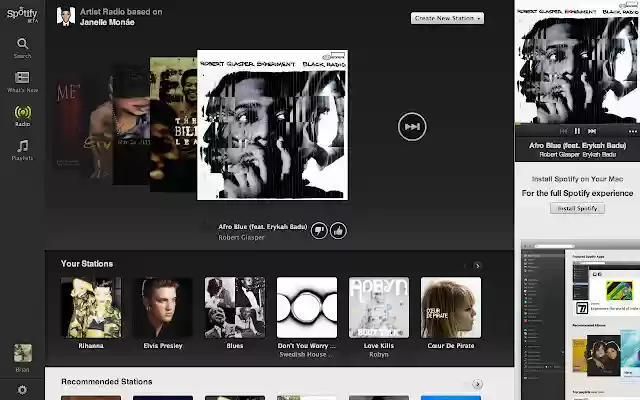
Task: Click Robyn artist under Love Kills
Action: tap(379, 354)
